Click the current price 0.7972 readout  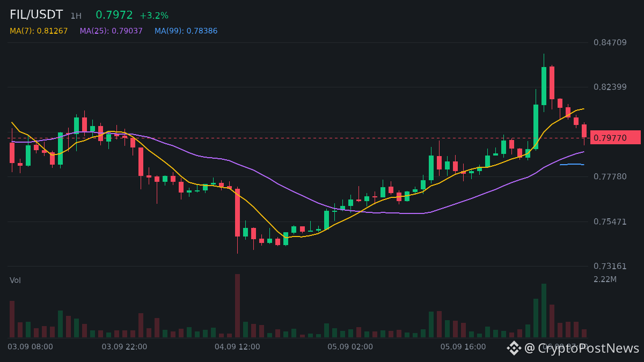coord(114,15)
